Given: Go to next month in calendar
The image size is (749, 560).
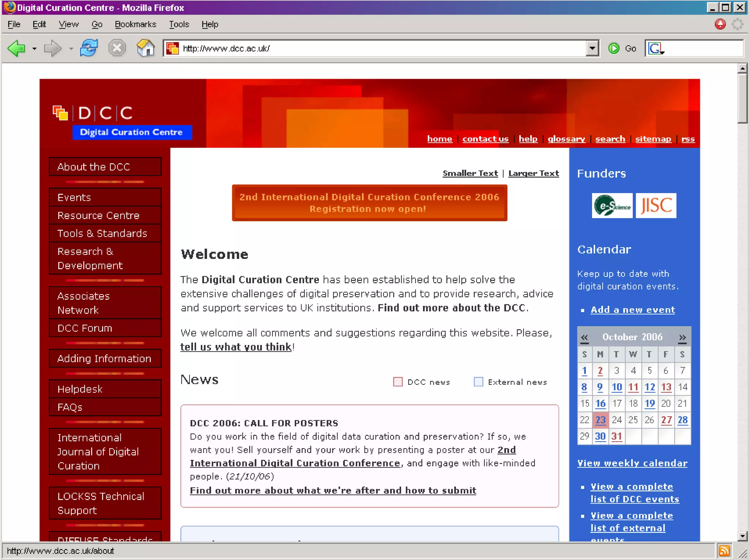Looking at the screenshot, I should pyautogui.click(x=682, y=337).
